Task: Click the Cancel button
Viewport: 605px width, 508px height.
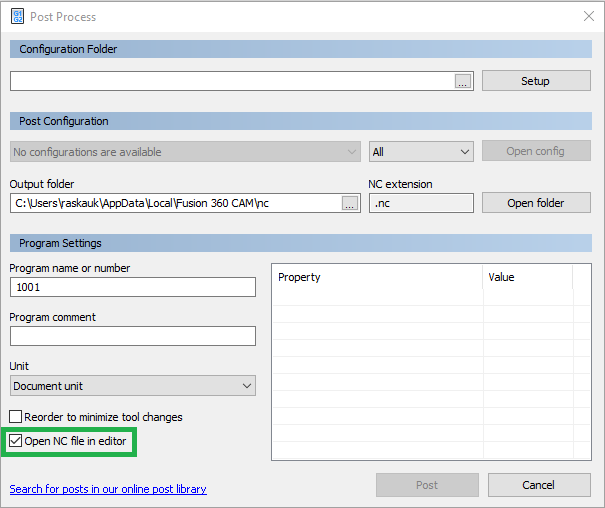Action: 538,485
